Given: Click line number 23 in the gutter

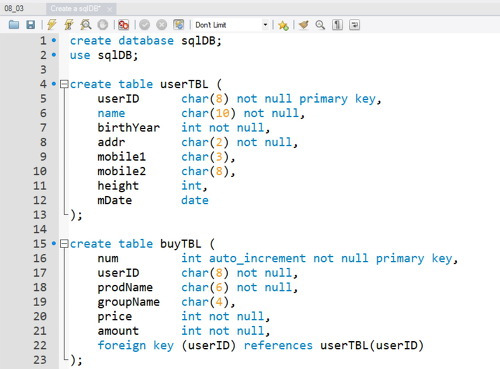Looking at the screenshot, I should click(x=40, y=360).
